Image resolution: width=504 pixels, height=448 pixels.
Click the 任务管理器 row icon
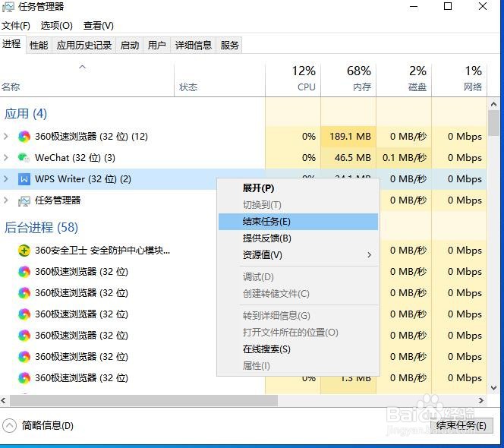pos(24,200)
